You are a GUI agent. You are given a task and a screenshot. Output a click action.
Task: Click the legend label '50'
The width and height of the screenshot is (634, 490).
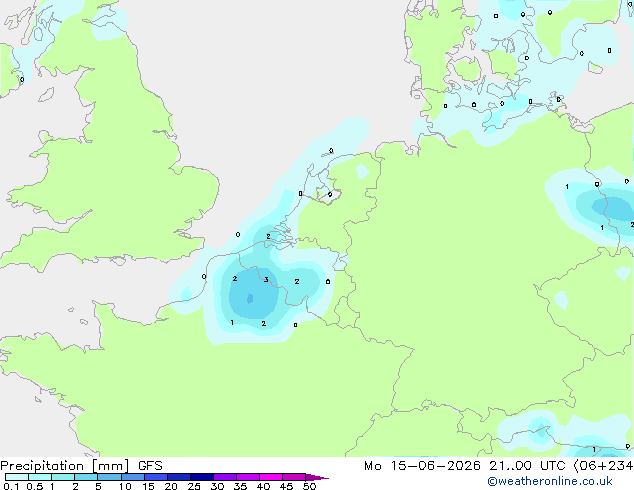309,486
